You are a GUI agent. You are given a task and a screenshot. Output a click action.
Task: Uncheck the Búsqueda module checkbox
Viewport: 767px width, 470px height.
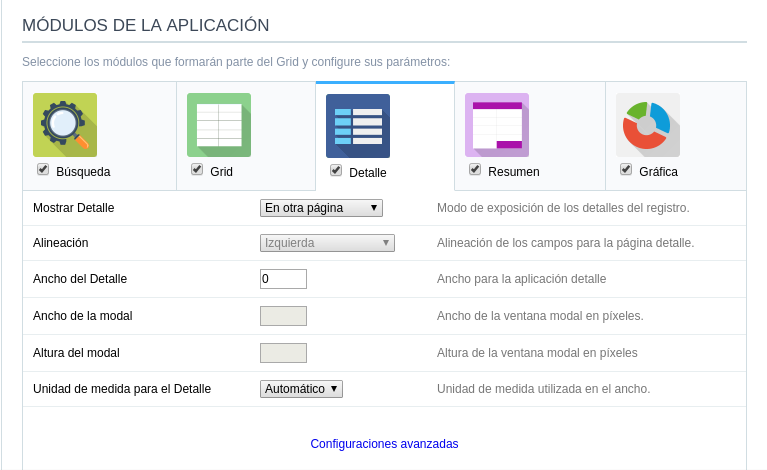43,169
